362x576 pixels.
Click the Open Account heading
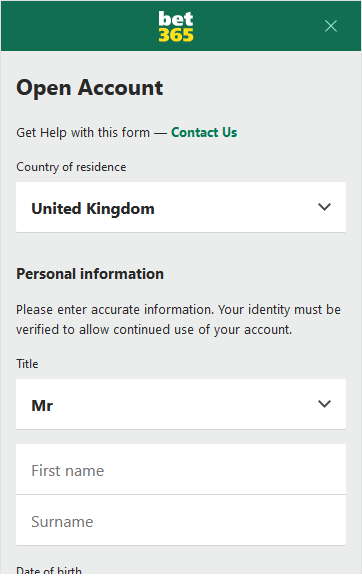(x=90, y=88)
